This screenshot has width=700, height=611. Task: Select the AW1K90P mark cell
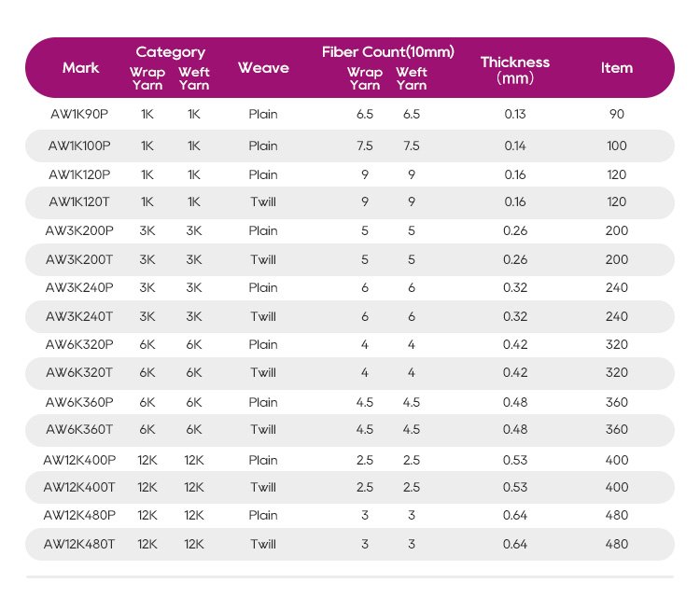[79, 114]
